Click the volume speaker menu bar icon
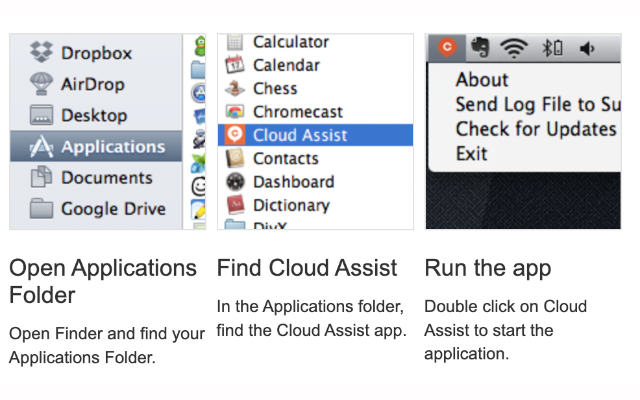Image resolution: width=640 pixels, height=400 pixels. [x=587, y=49]
